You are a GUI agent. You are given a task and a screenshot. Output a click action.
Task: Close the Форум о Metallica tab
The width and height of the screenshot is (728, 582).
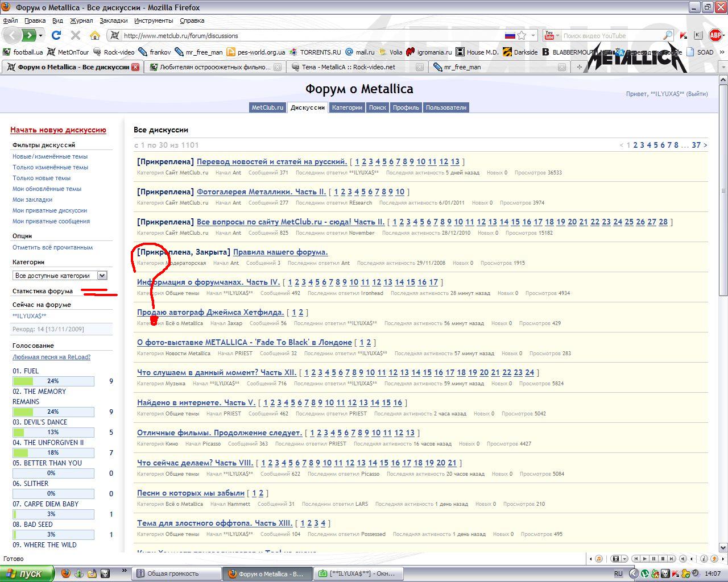click(x=135, y=67)
